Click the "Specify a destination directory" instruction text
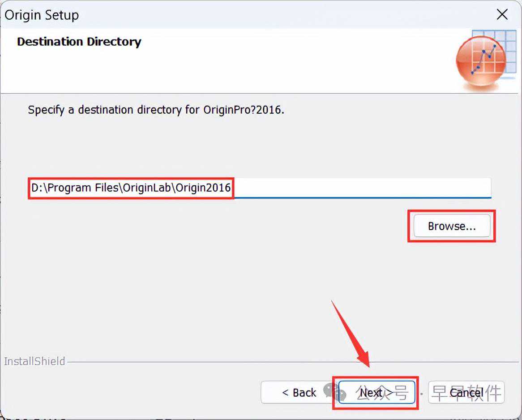 (x=156, y=110)
